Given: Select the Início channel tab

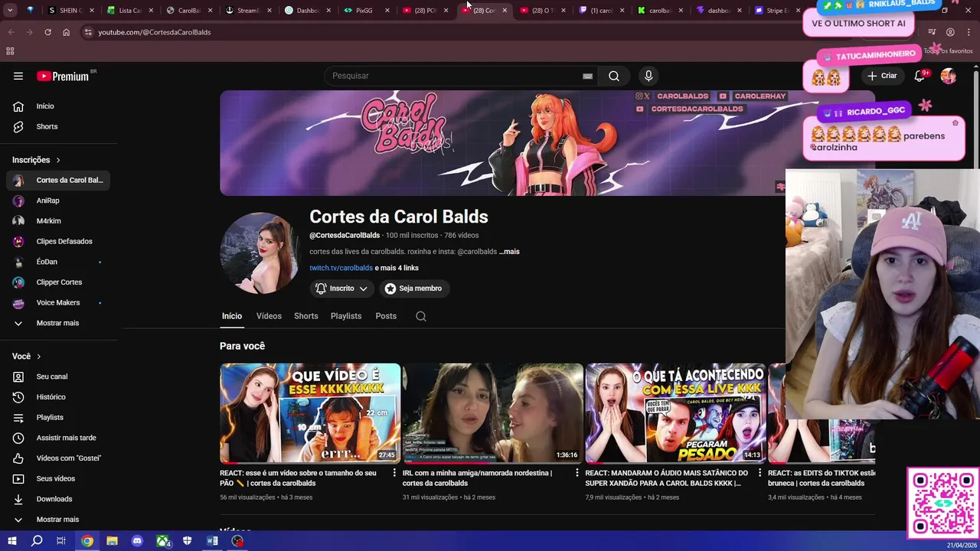Looking at the screenshot, I should 232,316.
